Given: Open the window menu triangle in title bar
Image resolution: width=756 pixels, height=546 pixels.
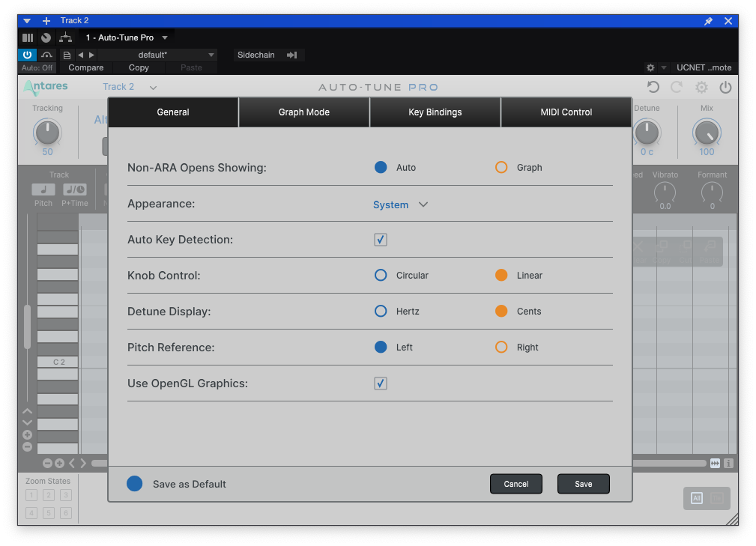Looking at the screenshot, I should click(x=27, y=21).
